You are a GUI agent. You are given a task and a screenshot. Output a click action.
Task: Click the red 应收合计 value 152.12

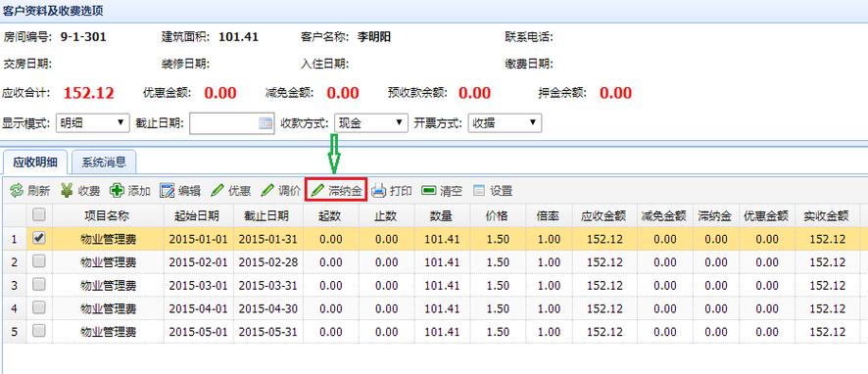pos(88,93)
